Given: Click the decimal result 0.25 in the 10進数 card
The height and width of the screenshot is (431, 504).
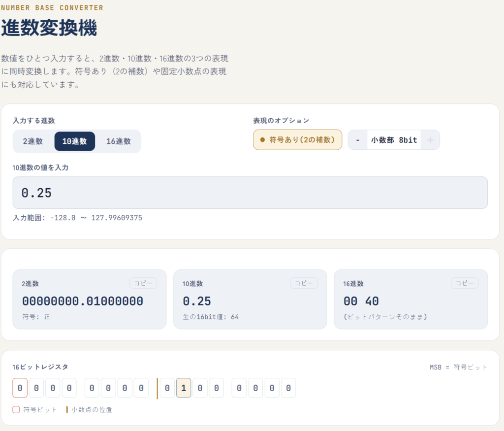Looking at the screenshot, I should pyautogui.click(x=197, y=301).
